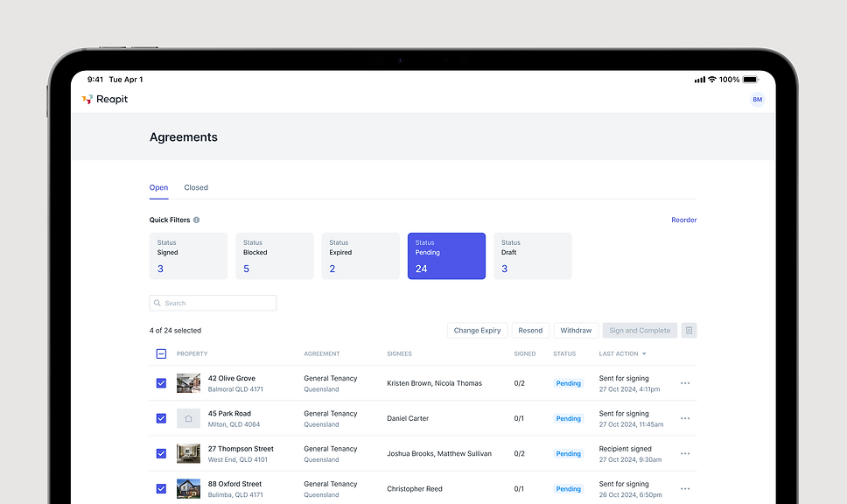Click the search magnifier icon
This screenshot has width=847, height=504.
click(157, 303)
